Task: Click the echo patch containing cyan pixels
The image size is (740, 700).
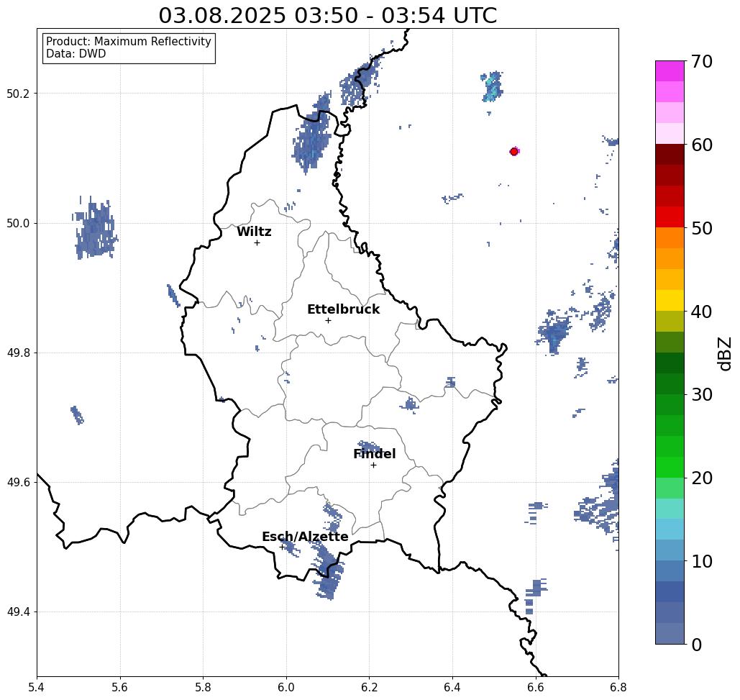Action: point(492,87)
